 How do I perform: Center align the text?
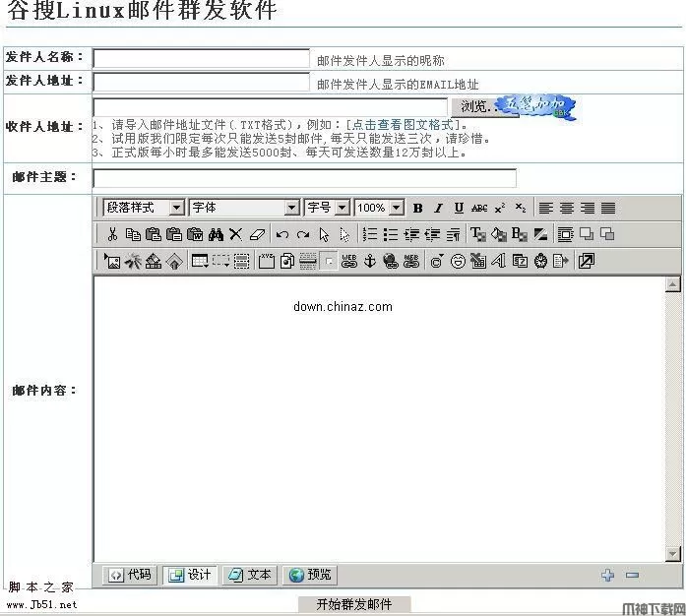point(567,209)
